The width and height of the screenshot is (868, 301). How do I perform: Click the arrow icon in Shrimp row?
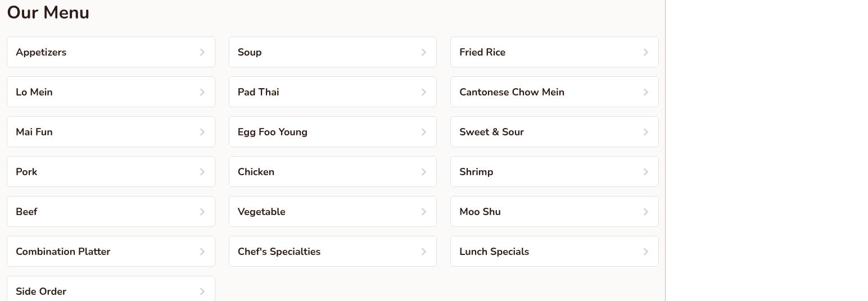point(646,172)
